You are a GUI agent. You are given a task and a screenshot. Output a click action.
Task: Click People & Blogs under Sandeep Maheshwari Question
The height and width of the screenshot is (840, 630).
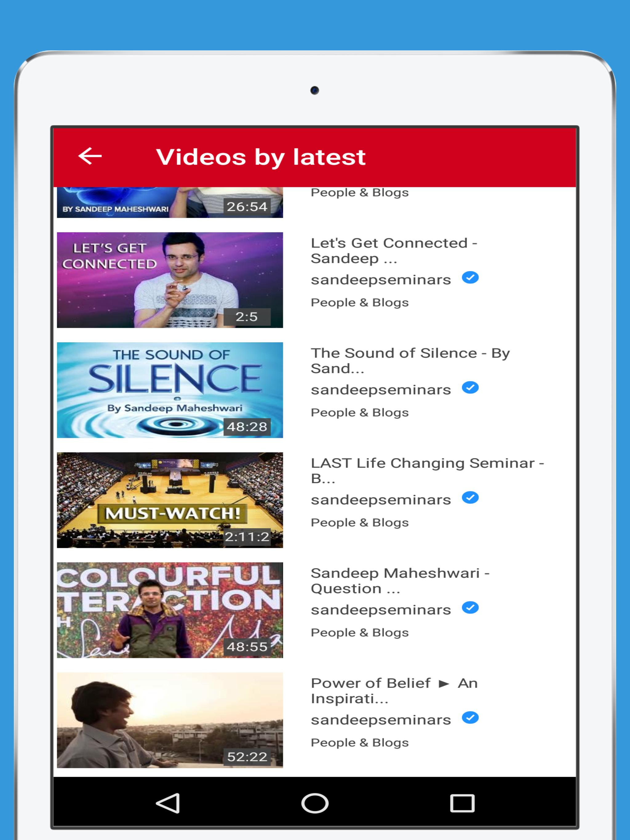pyautogui.click(x=360, y=633)
